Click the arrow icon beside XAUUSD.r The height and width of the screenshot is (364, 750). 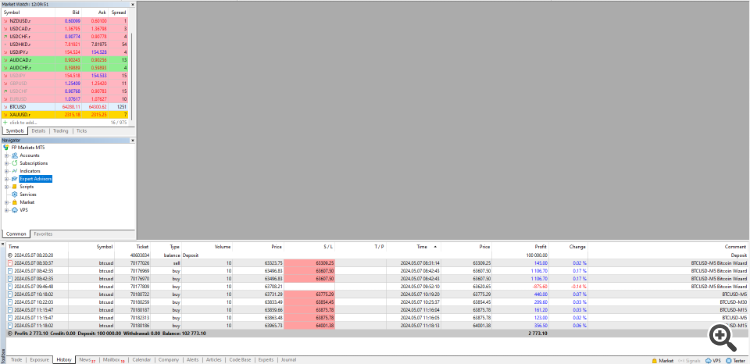tap(6, 115)
